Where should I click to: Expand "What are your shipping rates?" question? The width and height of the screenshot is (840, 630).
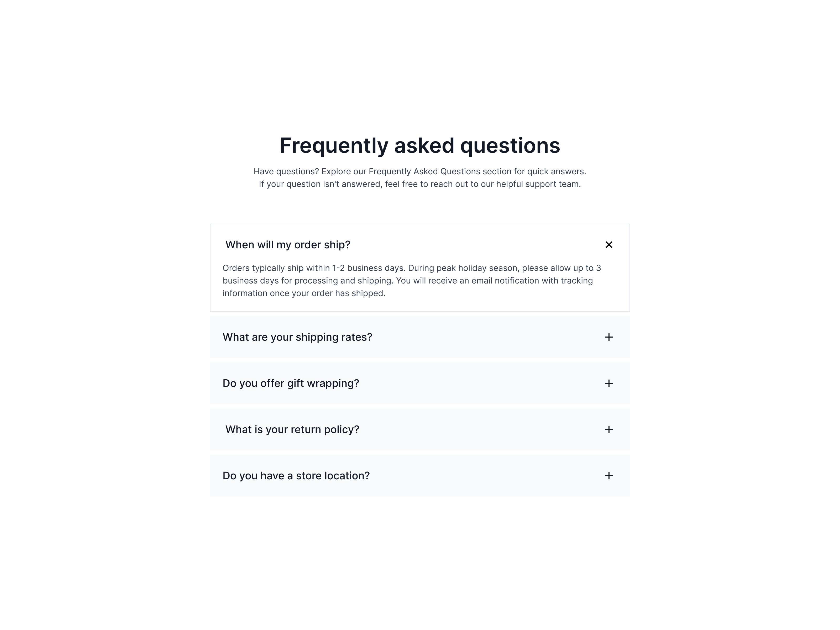tap(297, 337)
